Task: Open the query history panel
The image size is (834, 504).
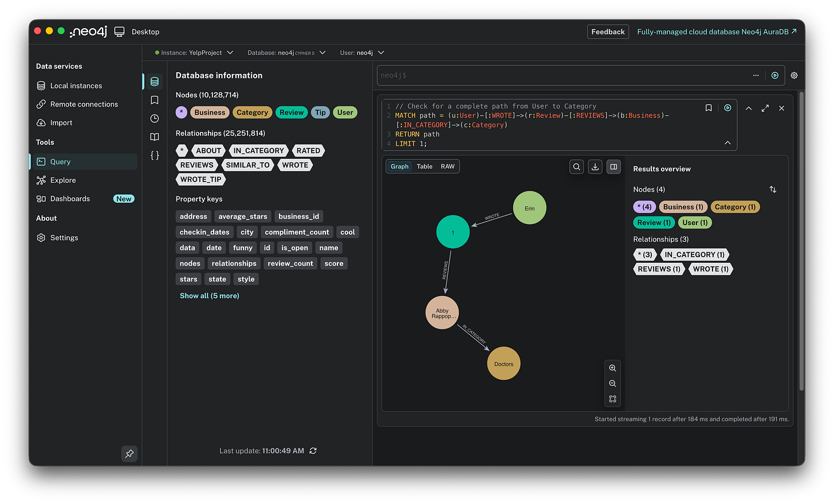Action: click(154, 118)
